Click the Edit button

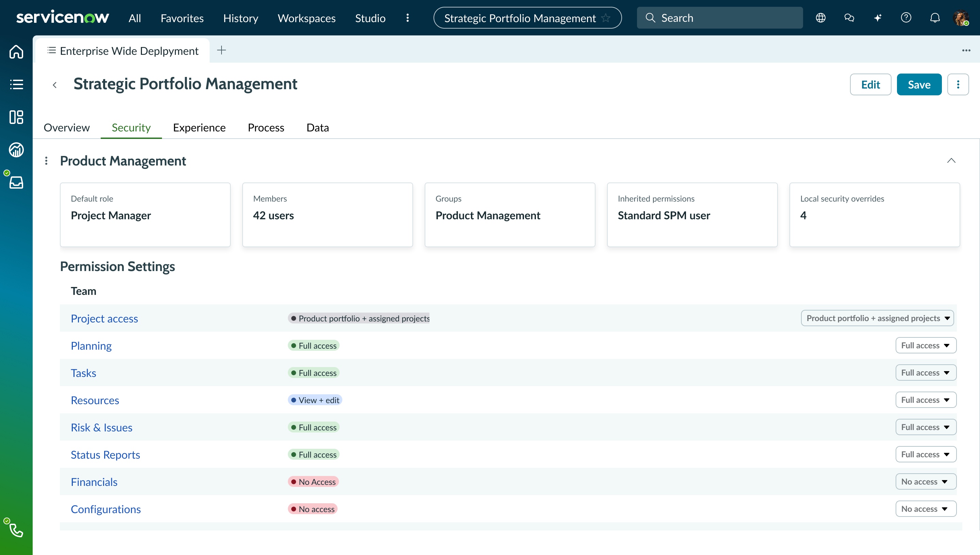tap(870, 84)
